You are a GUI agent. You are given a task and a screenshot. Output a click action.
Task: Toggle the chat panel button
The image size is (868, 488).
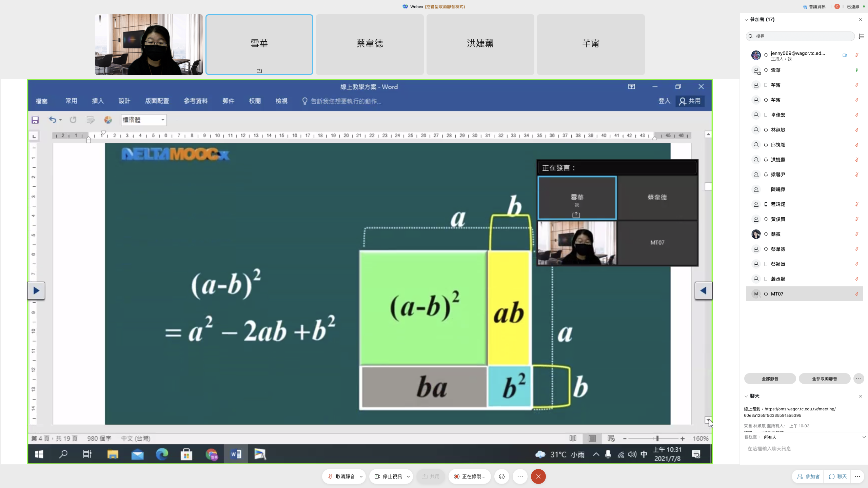coord(838,476)
